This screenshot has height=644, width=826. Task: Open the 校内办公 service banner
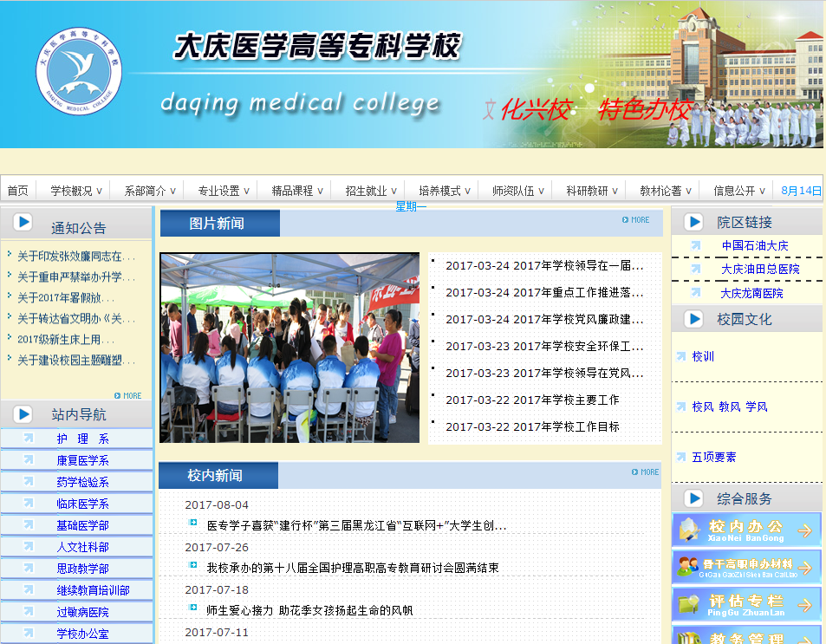tap(746, 530)
